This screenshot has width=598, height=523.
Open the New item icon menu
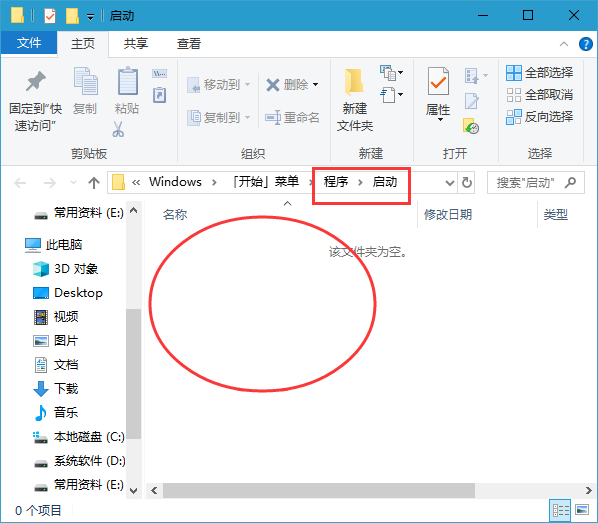coord(391,72)
